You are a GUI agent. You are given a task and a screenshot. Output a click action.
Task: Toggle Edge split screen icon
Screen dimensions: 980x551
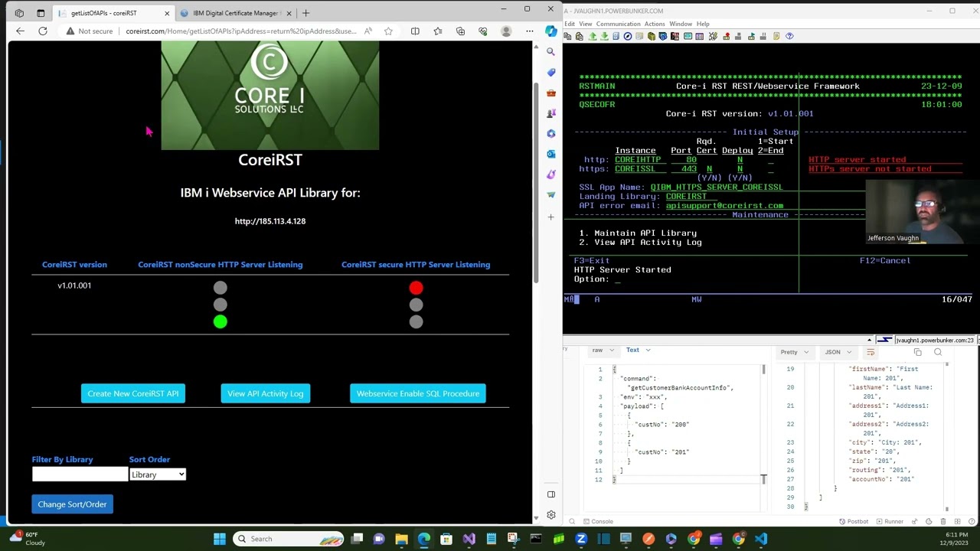415,31
